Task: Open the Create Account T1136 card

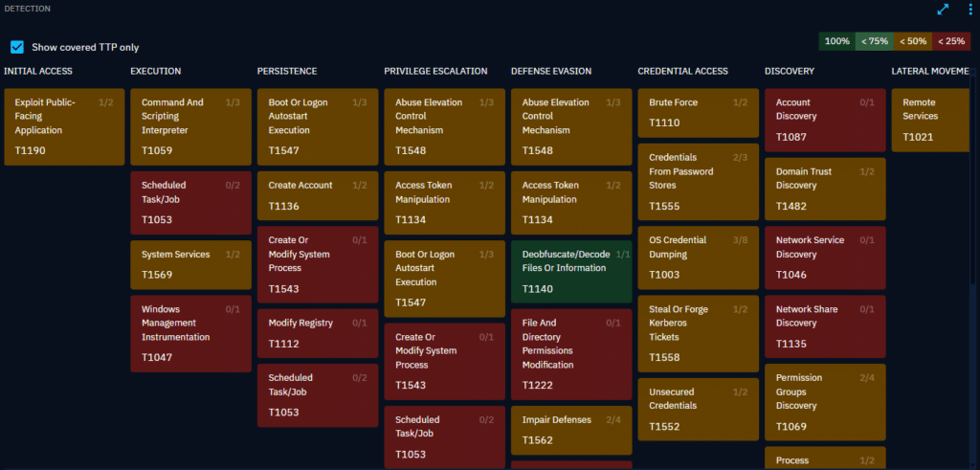Action: 317,196
